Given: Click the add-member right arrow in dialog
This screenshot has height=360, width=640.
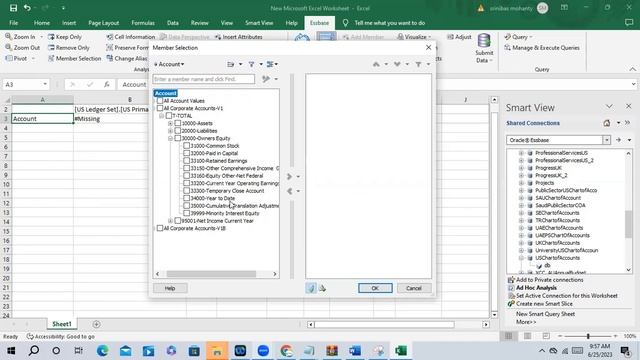Looking at the screenshot, I should pos(289,176).
